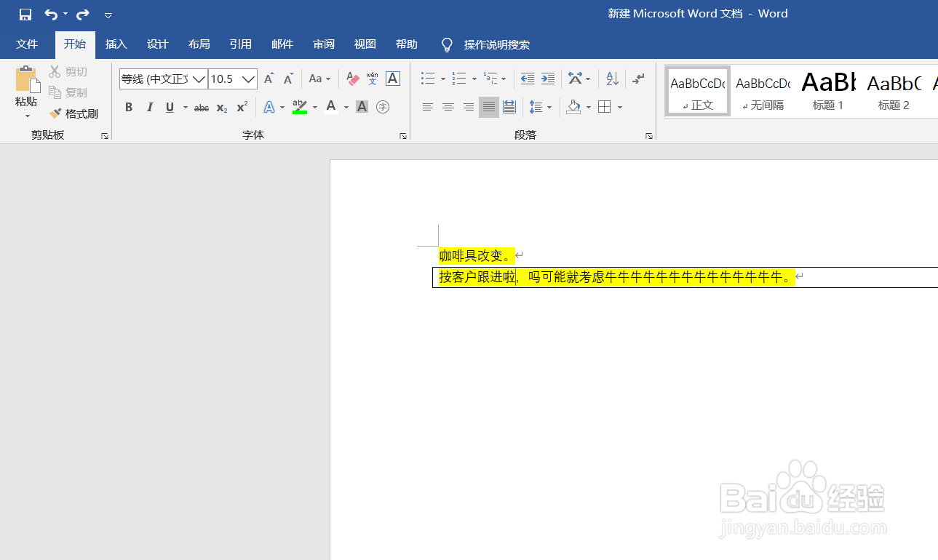Open the highlight color dropdown arrow
Screen dimensions: 938x560
point(315,108)
